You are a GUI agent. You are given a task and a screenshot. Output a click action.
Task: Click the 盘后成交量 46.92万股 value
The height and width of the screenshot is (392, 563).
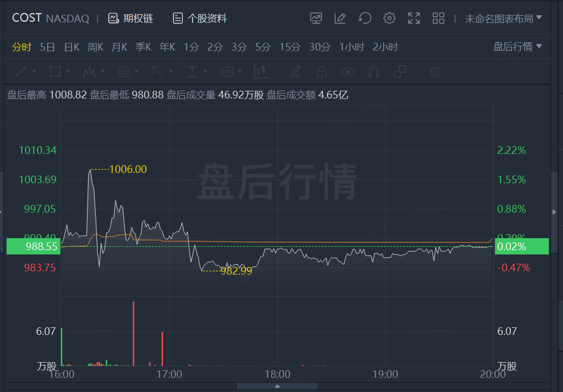(241, 95)
